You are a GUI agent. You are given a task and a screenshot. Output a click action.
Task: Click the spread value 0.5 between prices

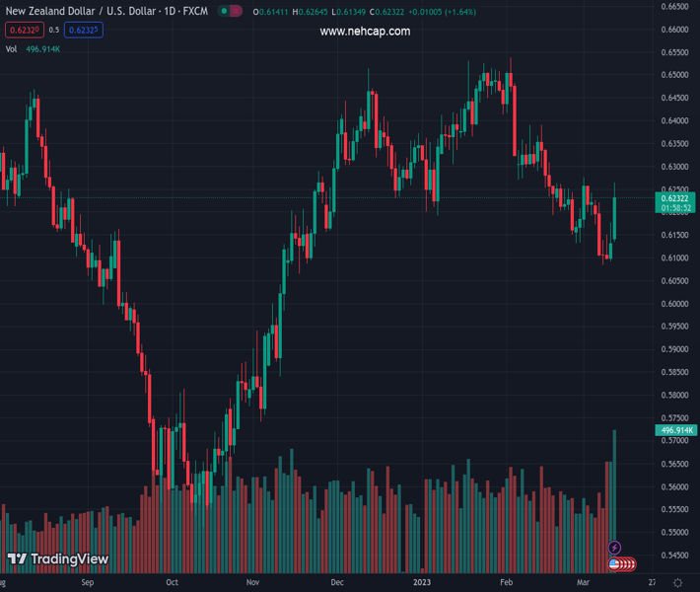coord(54,30)
